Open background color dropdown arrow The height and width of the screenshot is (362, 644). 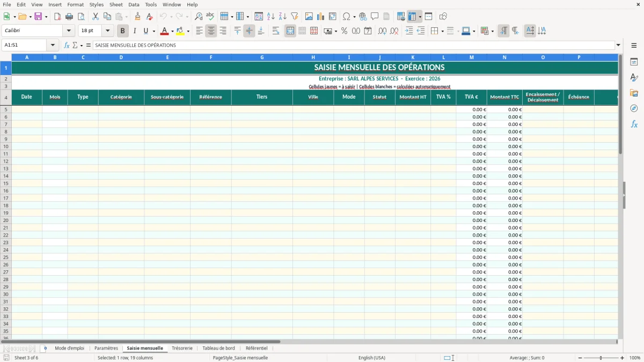[x=188, y=31]
